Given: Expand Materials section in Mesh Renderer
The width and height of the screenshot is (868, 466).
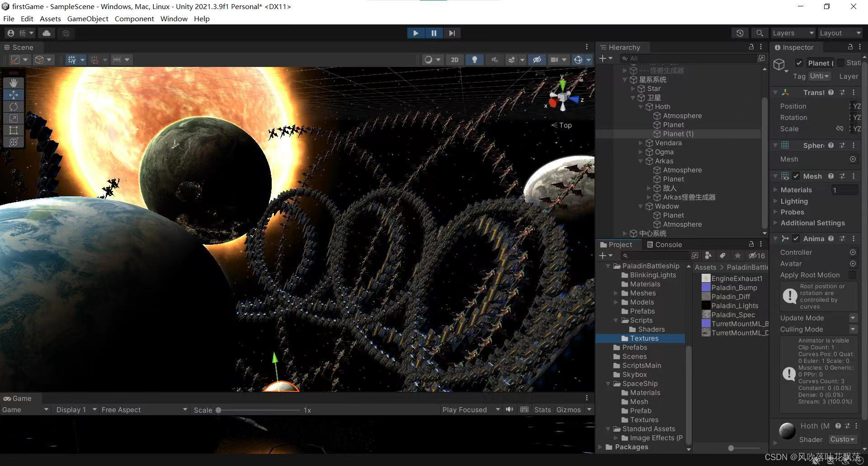Looking at the screenshot, I should pos(776,190).
